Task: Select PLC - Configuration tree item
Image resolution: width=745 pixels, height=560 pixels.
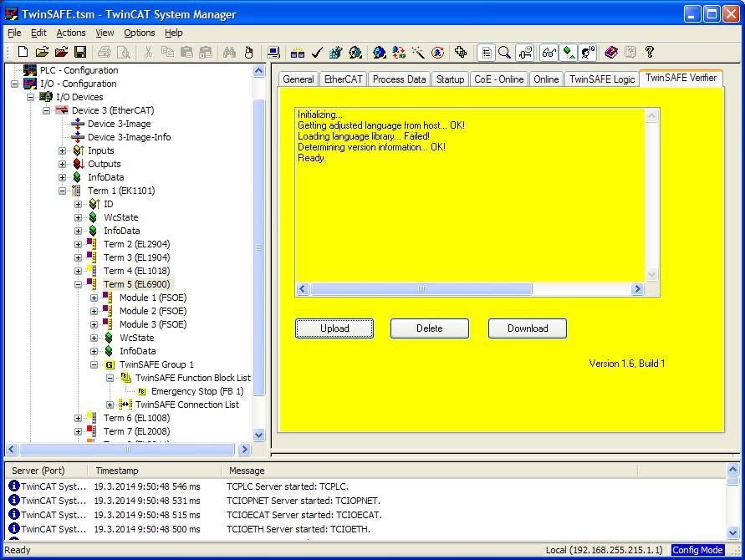Action: [x=79, y=70]
